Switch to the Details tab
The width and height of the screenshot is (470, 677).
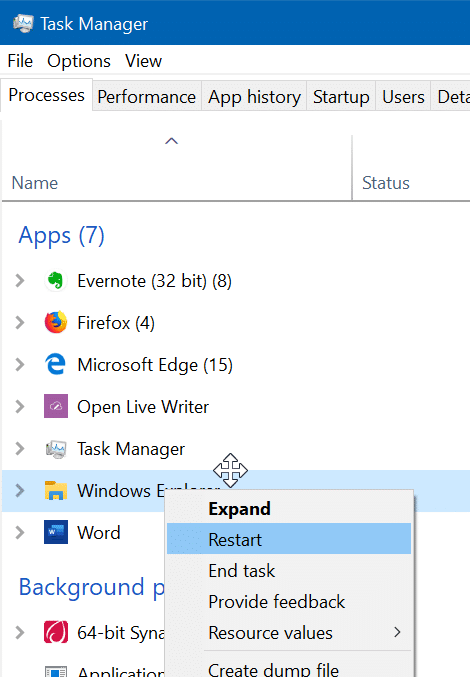pos(450,97)
